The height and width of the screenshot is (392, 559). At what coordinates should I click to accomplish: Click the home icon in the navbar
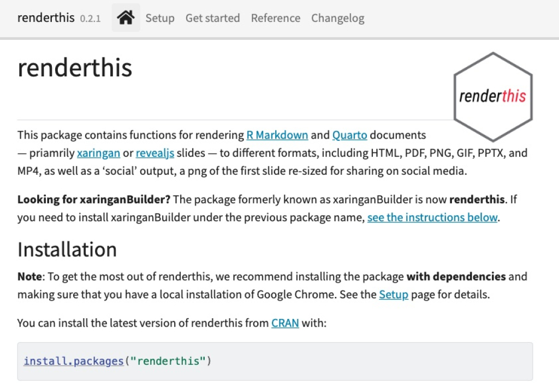(126, 18)
